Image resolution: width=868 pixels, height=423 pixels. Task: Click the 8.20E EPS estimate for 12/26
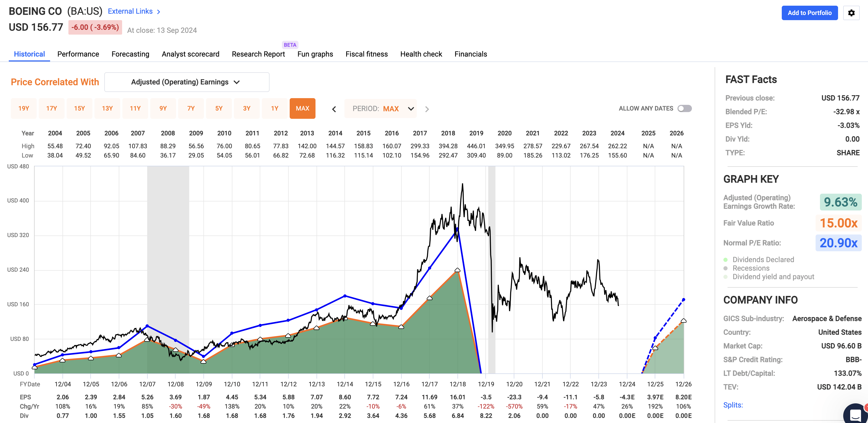(x=683, y=397)
